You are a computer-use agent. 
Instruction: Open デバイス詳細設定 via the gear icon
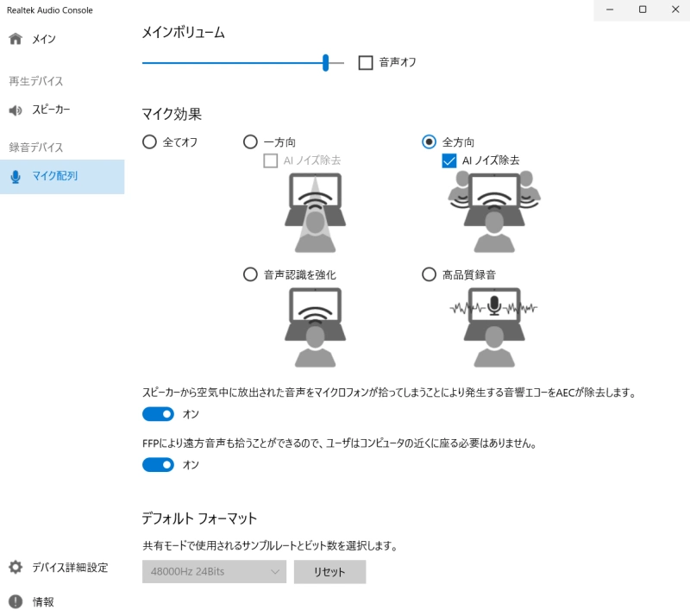click(14, 568)
